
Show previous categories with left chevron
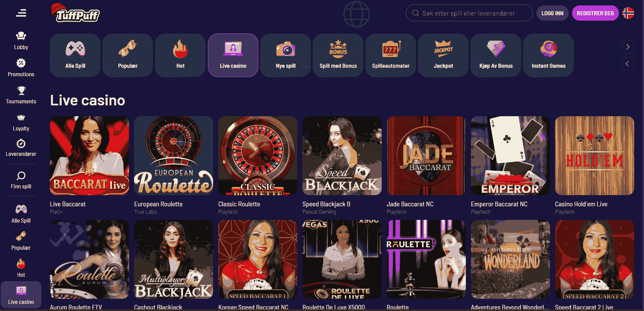627,64
